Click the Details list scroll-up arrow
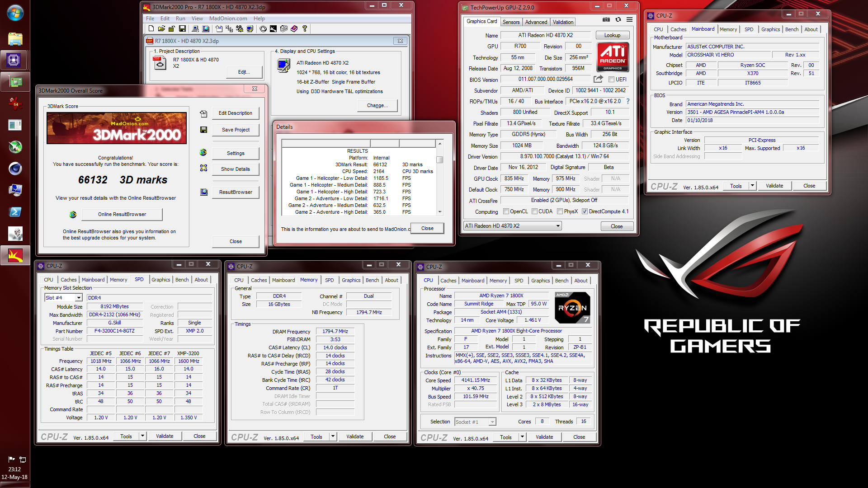Image resolution: width=868 pixels, height=488 pixels. click(439, 144)
